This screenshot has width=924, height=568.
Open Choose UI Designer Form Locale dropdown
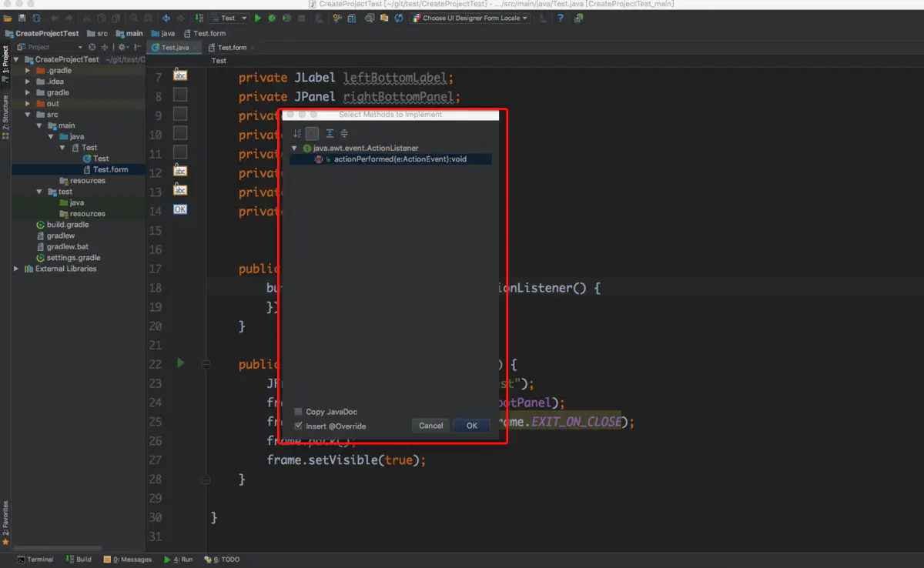click(x=470, y=18)
